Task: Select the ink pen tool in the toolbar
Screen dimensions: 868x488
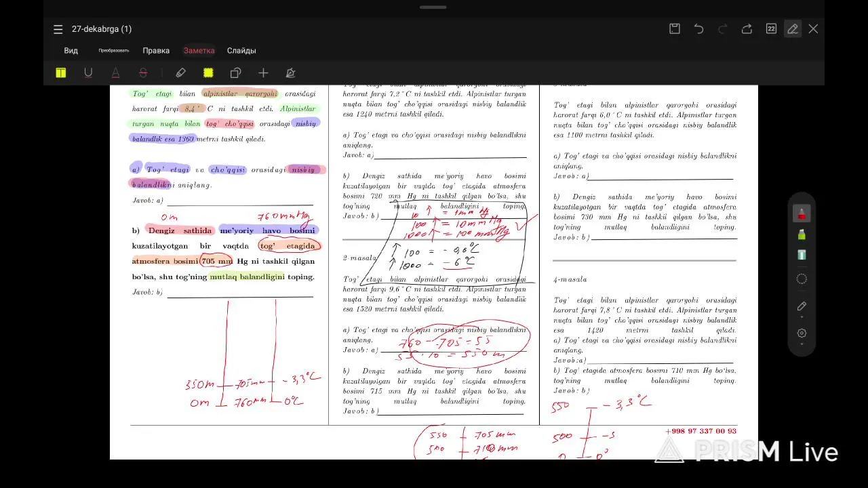Action: (180, 73)
